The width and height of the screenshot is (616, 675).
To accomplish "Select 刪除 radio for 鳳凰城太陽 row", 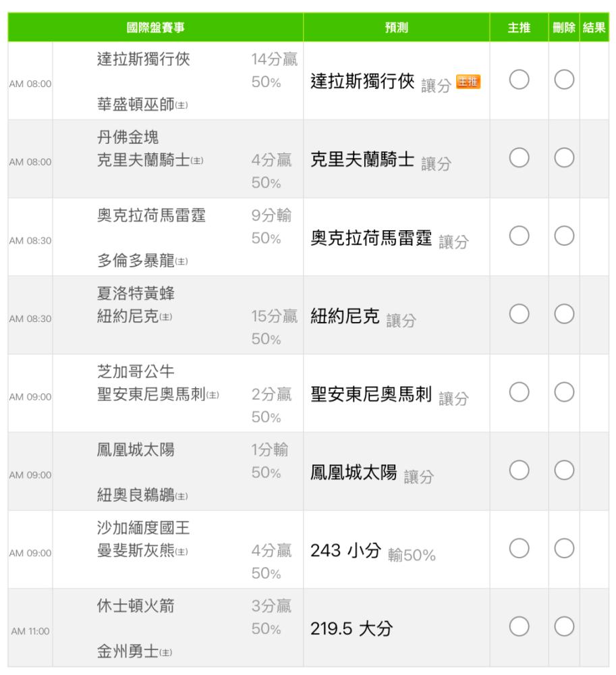I will coord(564,470).
